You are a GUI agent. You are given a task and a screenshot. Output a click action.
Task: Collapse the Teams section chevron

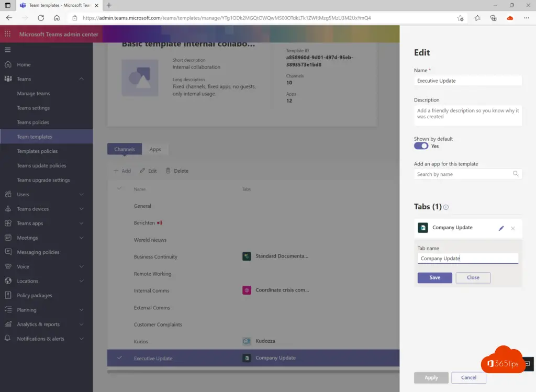(81, 79)
